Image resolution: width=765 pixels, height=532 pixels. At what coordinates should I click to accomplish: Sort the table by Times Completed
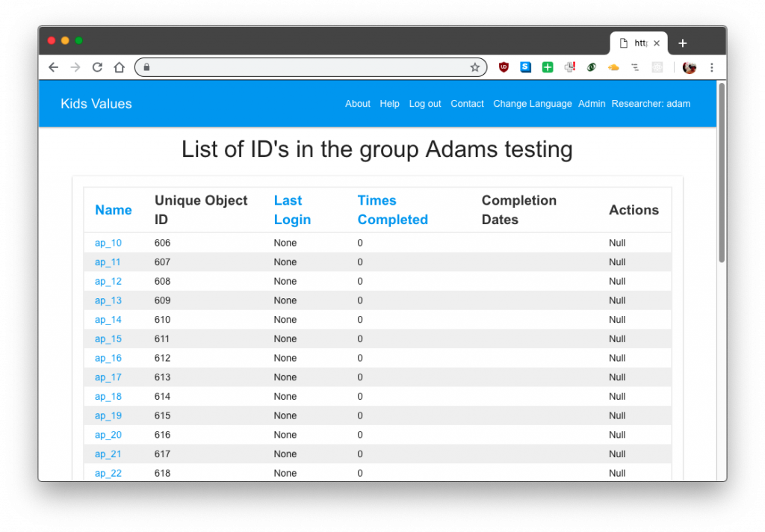(393, 210)
